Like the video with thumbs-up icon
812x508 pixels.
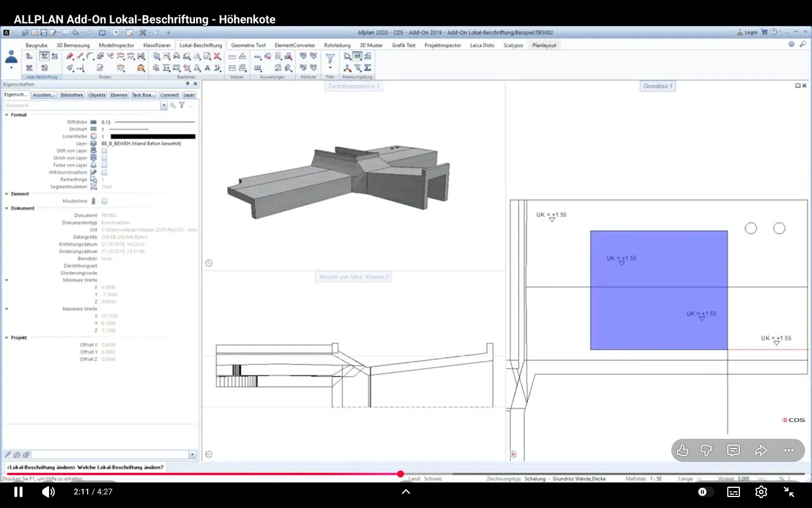pyautogui.click(x=683, y=450)
